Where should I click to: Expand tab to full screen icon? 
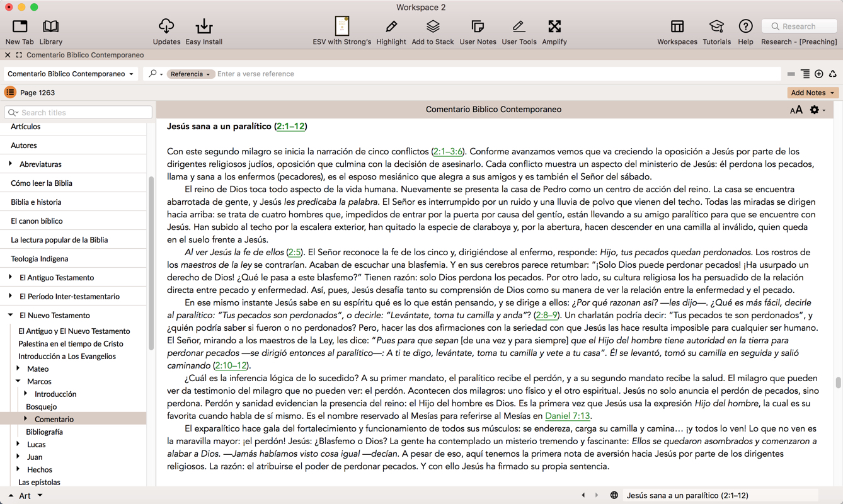click(19, 55)
